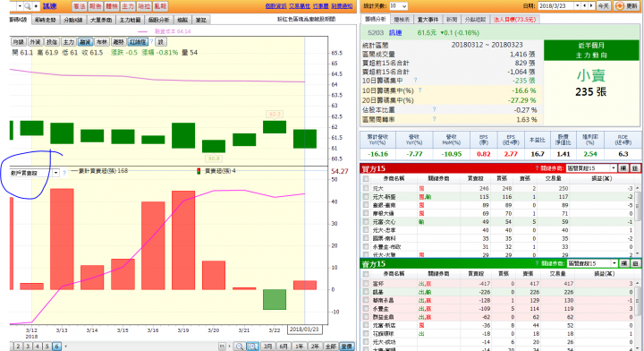644x351 pixels.
Task: Select chart page 2 button
Action: pyautogui.click(x=18, y=347)
